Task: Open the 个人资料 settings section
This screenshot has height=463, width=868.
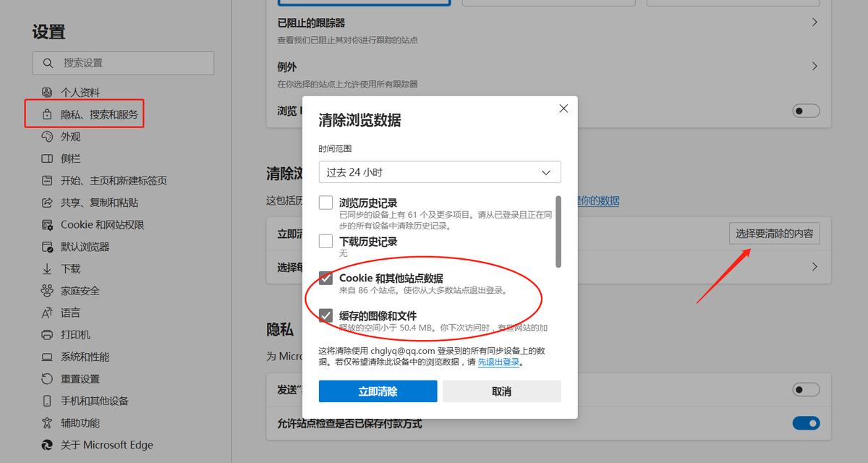Action: pyautogui.click(x=80, y=90)
